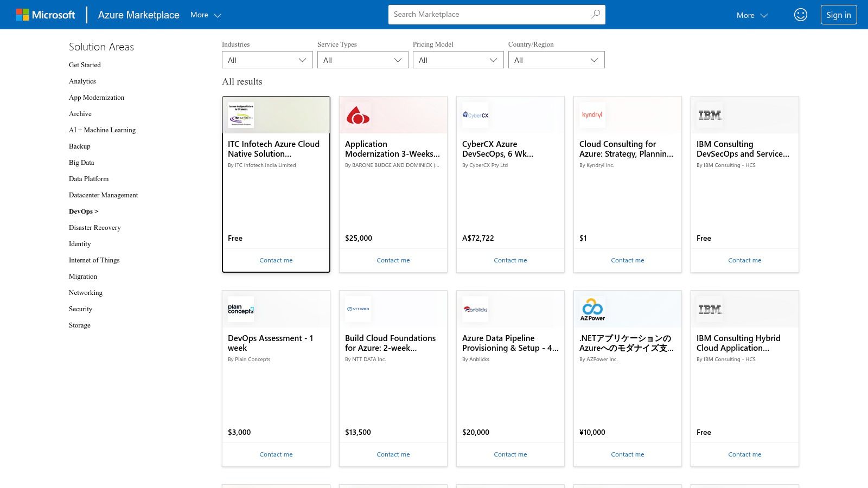Screen dimensions: 868x488
Task: Expand the Service Types dropdown
Action: pos(362,60)
